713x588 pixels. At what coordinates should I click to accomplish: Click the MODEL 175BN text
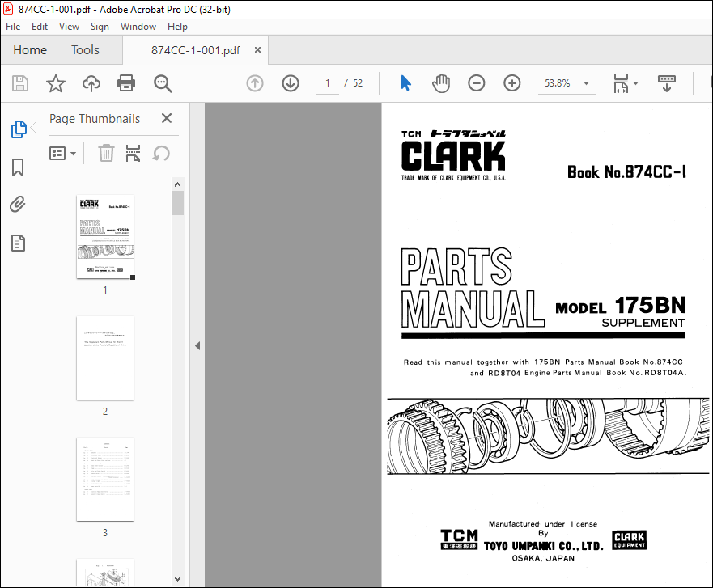(620, 306)
